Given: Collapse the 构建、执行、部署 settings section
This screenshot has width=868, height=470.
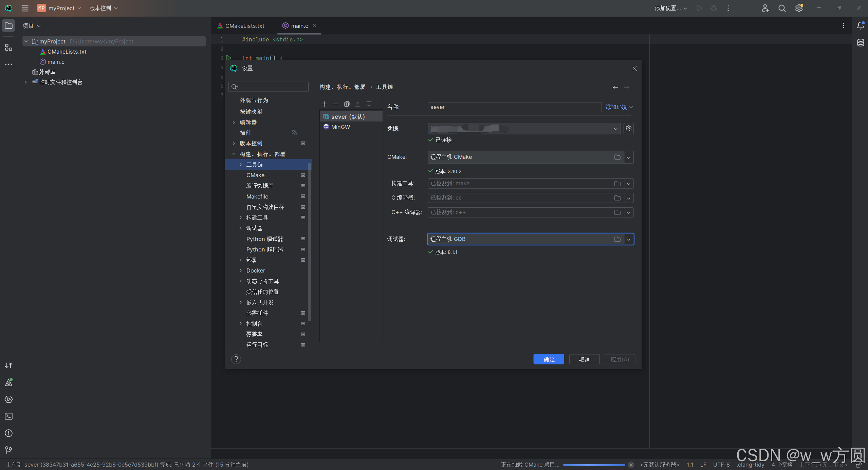Looking at the screenshot, I should (234, 154).
